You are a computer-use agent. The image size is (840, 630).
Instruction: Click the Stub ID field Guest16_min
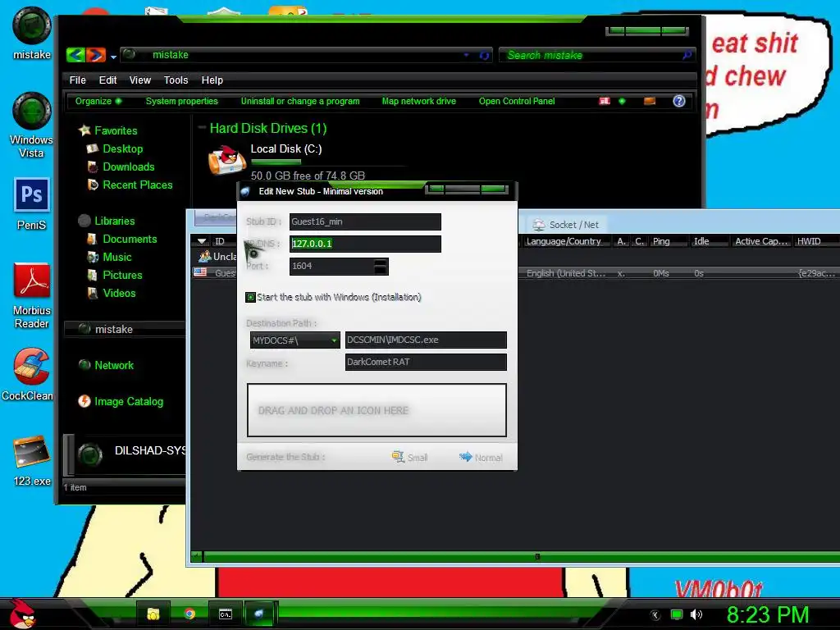click(365, 221)
